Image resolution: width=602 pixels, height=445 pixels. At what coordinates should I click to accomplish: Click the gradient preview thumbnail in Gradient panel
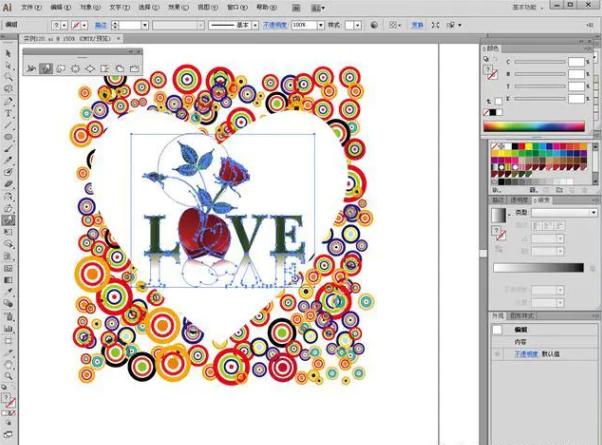[x=499, y=216]
